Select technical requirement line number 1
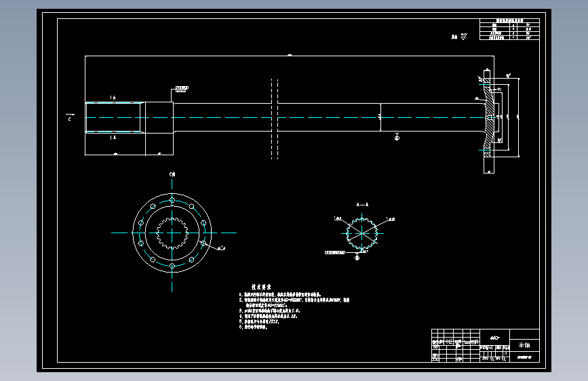Viewport: 588px width, 381px height. [279, 295]
